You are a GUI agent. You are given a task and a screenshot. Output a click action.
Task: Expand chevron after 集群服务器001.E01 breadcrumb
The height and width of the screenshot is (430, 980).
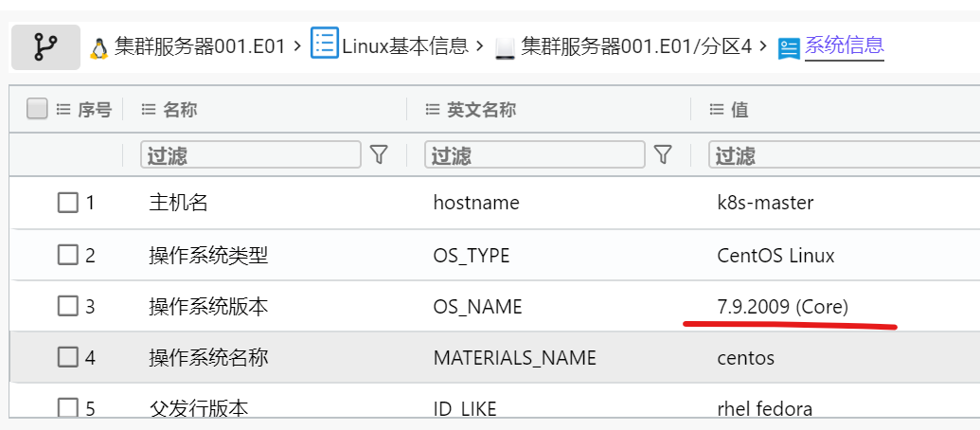[x=297, y=46]
